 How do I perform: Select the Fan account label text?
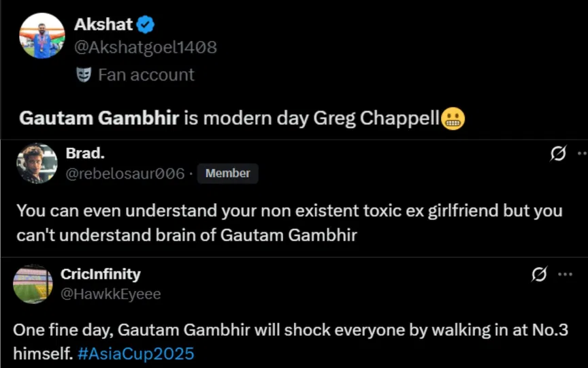[146, 75]
